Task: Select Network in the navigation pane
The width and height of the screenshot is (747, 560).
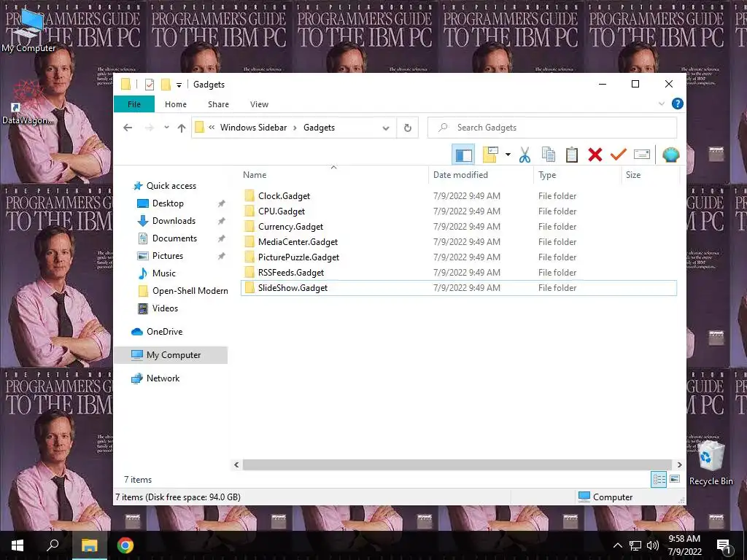Action: 163,378
